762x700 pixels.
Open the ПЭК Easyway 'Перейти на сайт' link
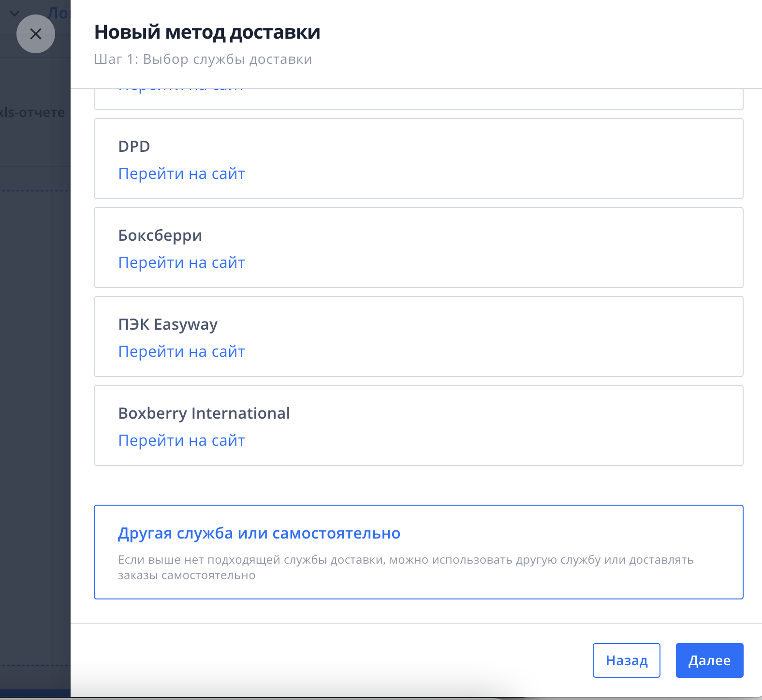point(181,351)
